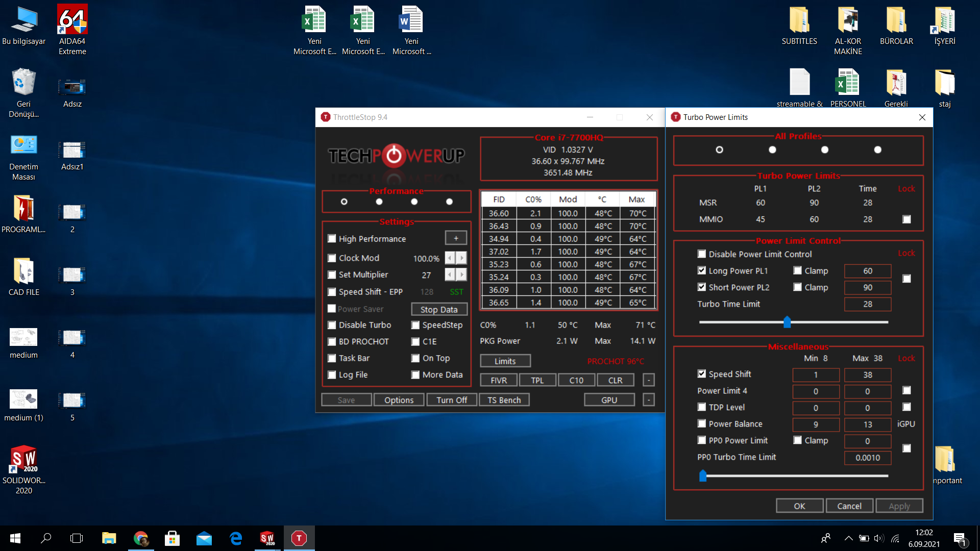Open Microsoft Store taskbar icon
This screenshot has height=551, width=980.
pyautogui.click(x=172, y=538)
